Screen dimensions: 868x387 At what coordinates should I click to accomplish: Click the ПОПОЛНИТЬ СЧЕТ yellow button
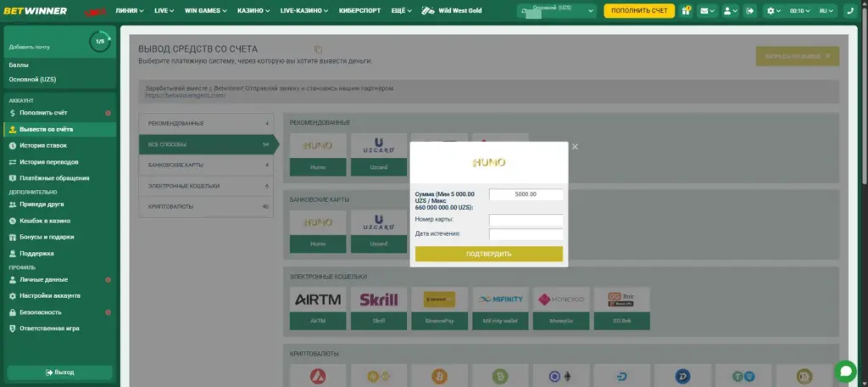[639, 10]
